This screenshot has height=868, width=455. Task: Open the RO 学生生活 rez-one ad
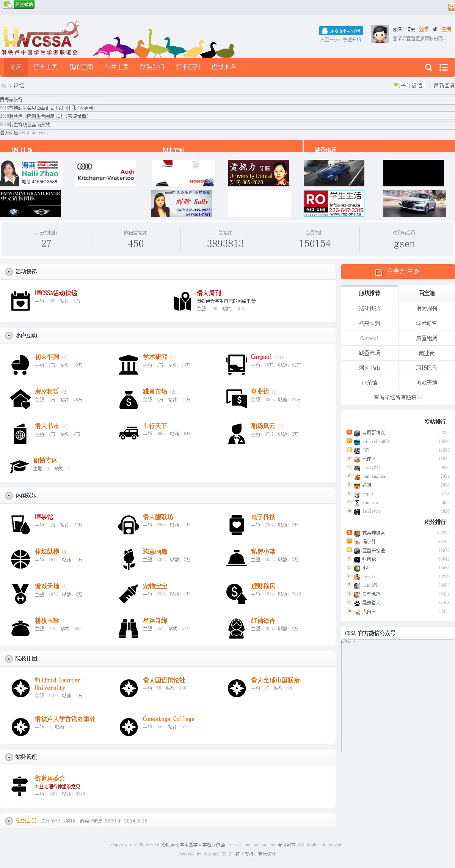(x=334, y=203)
